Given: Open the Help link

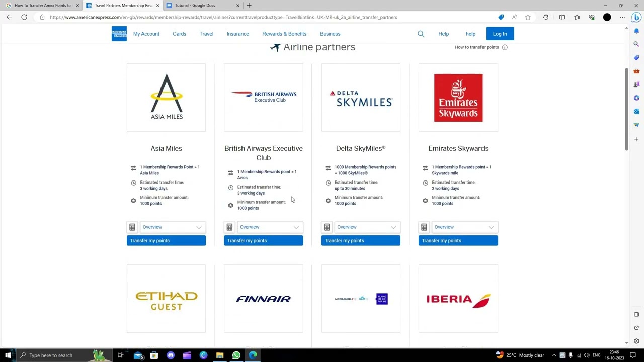Looking at the screenshot, I should tap(443, 34).
